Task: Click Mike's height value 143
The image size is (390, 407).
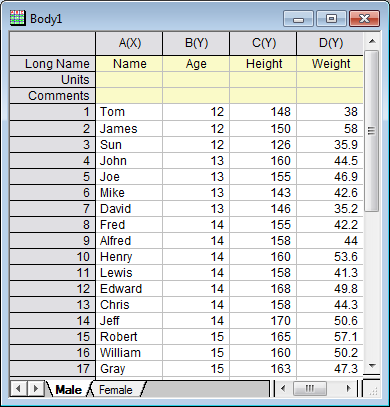Action: click(x=263, y=193)
